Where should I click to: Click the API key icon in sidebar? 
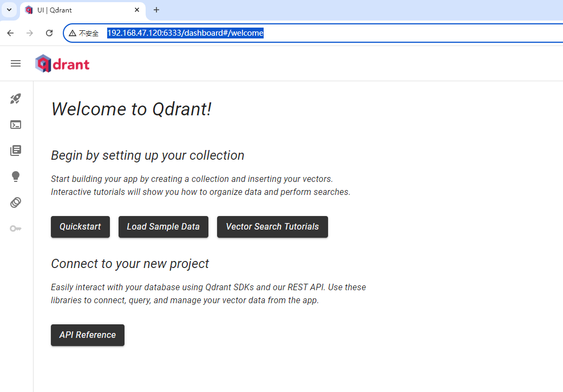point(16,228)
